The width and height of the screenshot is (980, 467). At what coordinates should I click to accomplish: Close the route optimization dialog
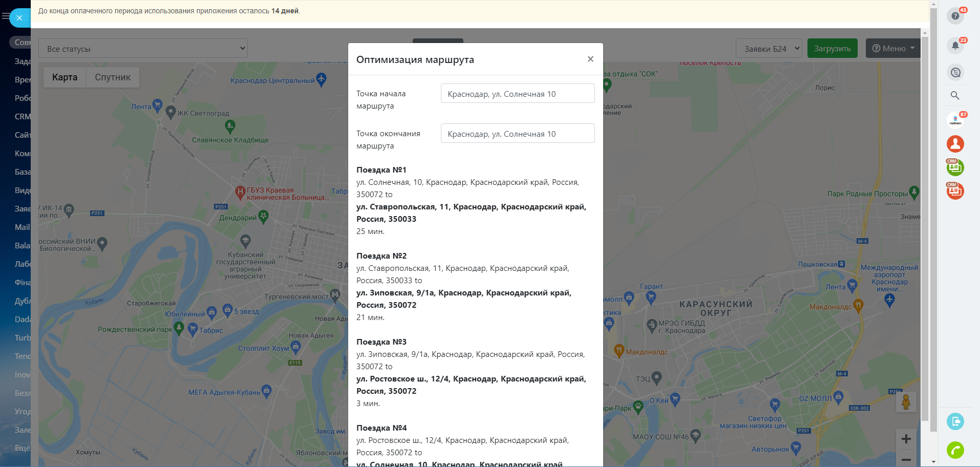click(x=590, y=59)
